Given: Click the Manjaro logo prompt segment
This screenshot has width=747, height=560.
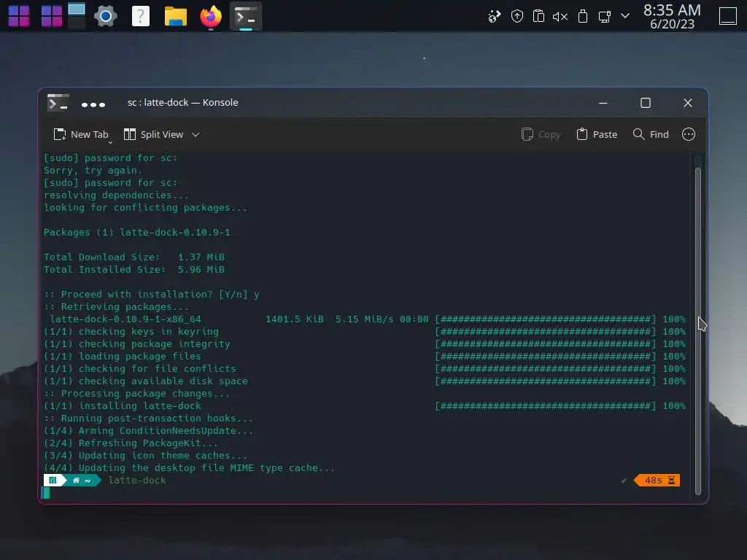Looking at the screenshot, I should 53,480.
